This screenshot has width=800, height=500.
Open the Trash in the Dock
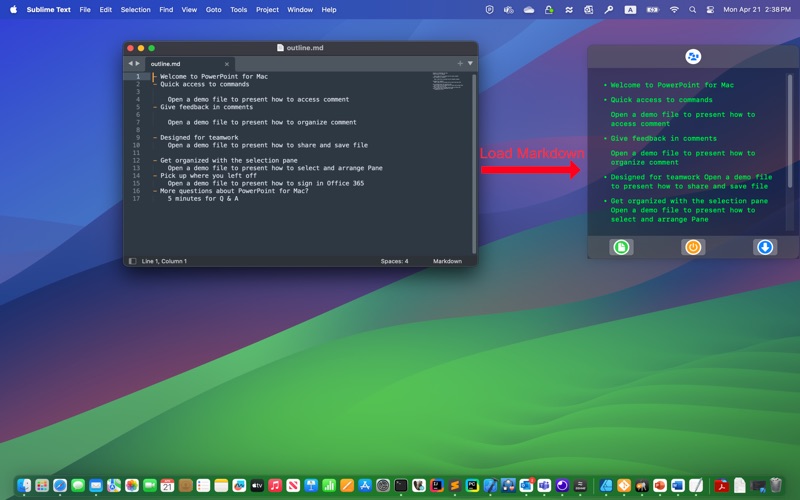[776, 485]
